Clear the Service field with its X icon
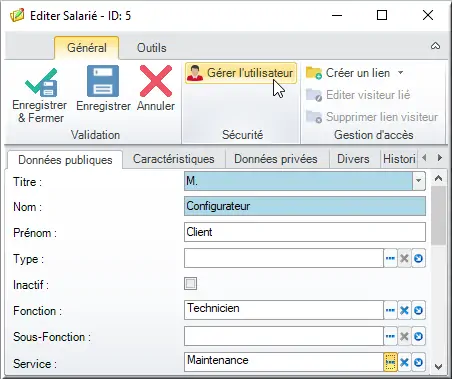Image resolution: width=452 pixels, height=379 pixels. [x=404, y=362]
